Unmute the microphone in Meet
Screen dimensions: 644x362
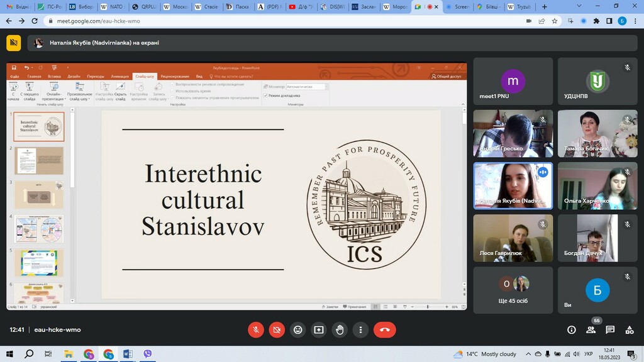pyautogui.click(x=256, y=329)
